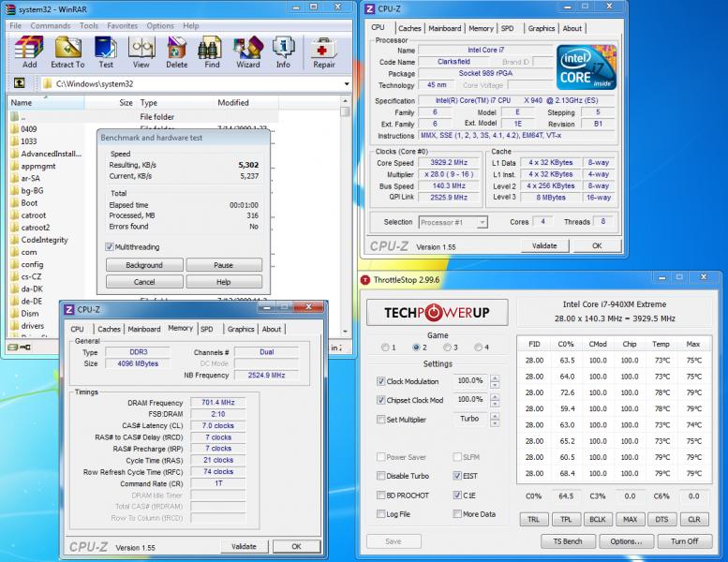Decrease Chipset Clock Mod percentage stepper
The height and width of the screenshot is (562, 728).
[x=495, y=404]
